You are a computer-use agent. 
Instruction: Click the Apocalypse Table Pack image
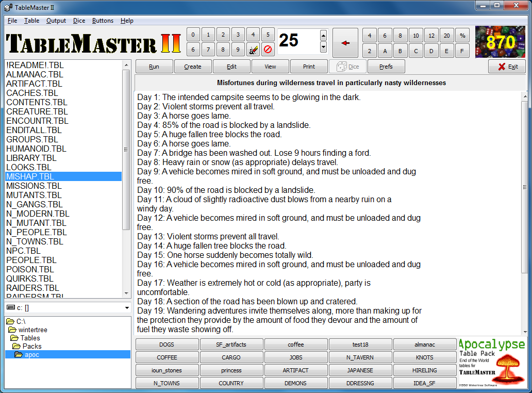pos(492,363)
